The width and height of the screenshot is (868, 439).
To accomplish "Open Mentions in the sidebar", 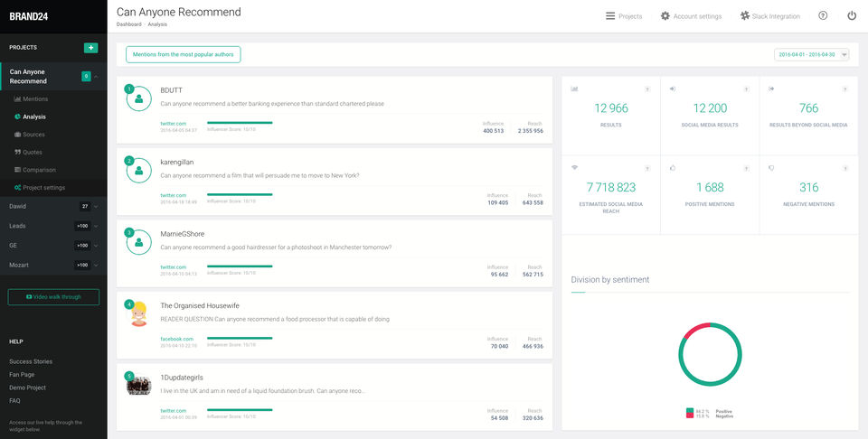I will (x=35, y=98).
